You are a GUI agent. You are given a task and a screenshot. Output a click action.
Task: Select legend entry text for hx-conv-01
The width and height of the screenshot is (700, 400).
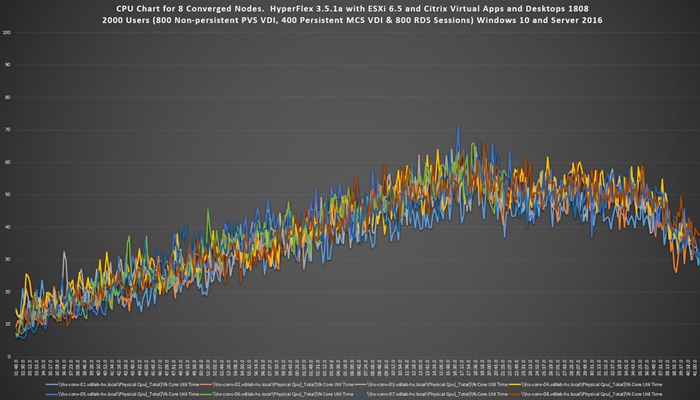(129, 384)
